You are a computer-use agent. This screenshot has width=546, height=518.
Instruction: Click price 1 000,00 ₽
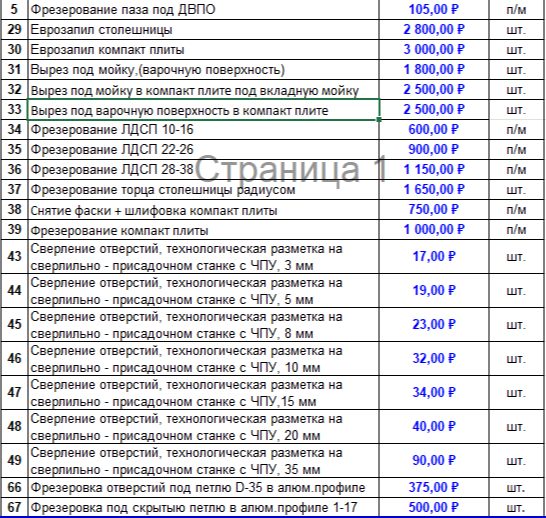coord(434,230)
